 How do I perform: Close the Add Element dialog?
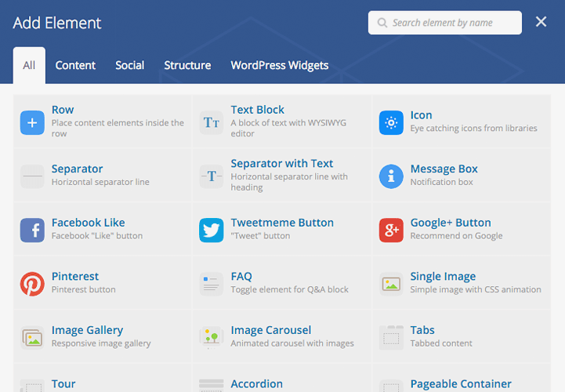coord(541,22)
